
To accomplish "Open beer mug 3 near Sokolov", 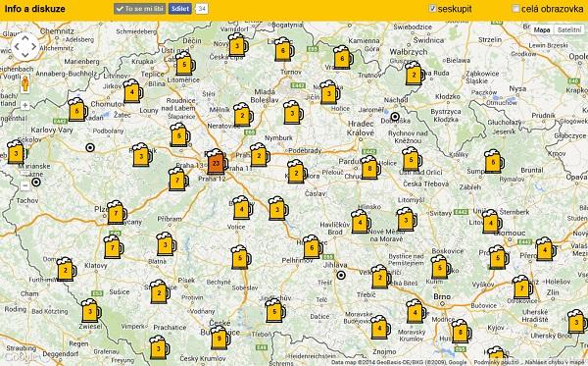I will (x=17, y=152).
